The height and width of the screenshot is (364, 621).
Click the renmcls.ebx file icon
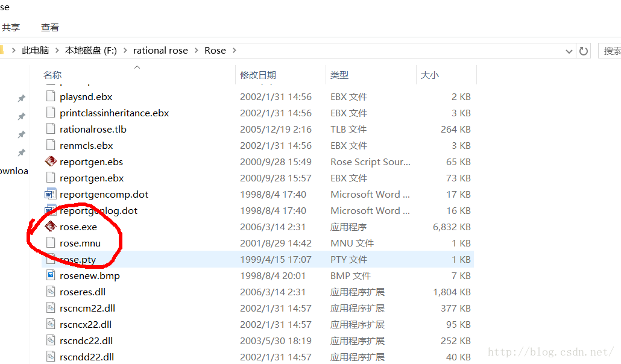50,145
